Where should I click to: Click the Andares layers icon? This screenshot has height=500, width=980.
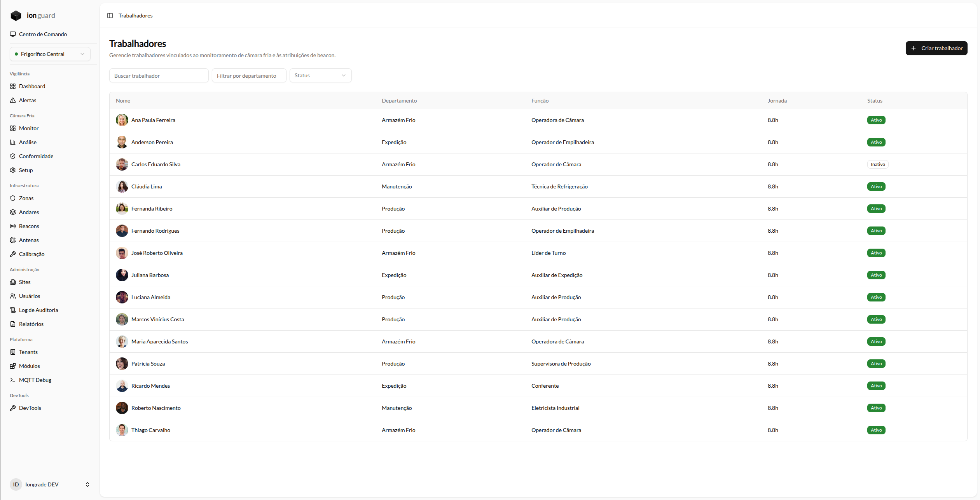pos(13,212)
